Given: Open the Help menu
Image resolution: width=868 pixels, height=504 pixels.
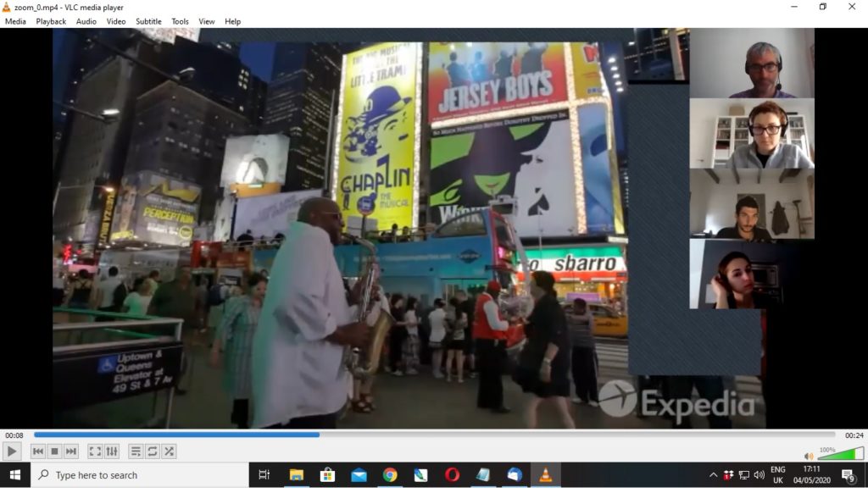Looking at the screenshot, I should [x=232, y=21].
